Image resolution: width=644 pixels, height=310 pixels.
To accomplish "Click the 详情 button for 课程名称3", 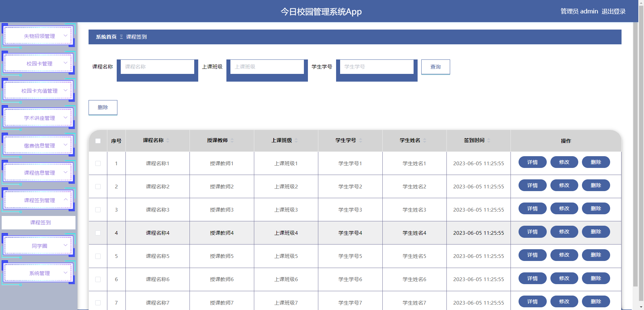I will [532, 208].
